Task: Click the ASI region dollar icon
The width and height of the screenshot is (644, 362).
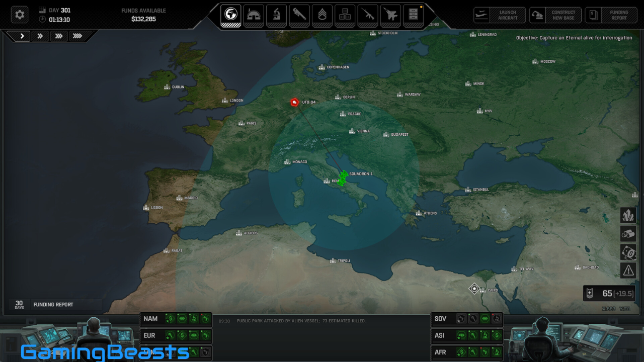Action: pos(497,335)
